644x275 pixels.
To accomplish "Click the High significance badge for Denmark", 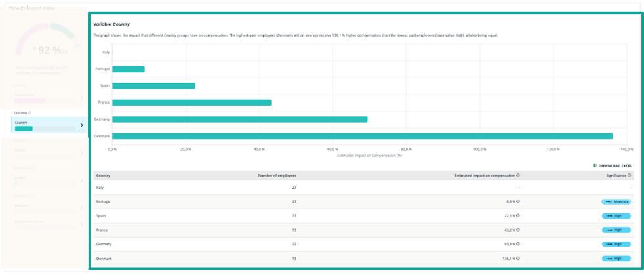I will [x=616, y=258].
